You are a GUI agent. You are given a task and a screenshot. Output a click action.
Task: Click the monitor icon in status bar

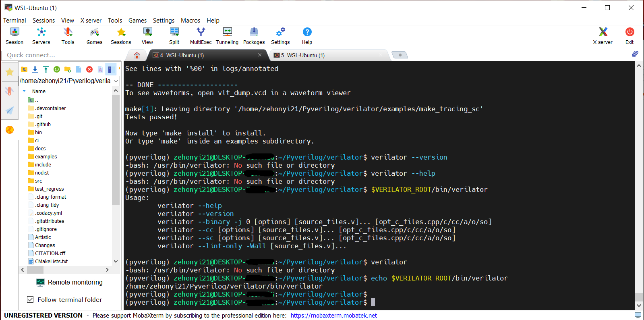pyautogui.click(x=638, y=315)
